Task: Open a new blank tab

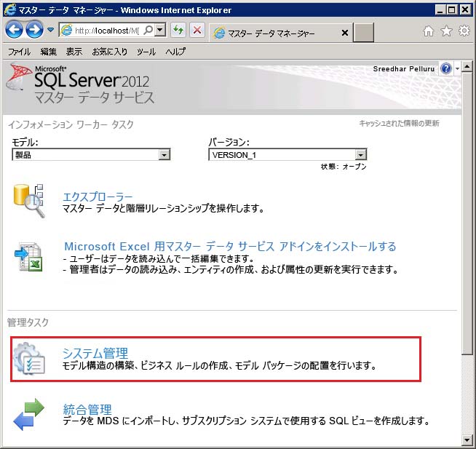Action: click(x=363, y=32)
